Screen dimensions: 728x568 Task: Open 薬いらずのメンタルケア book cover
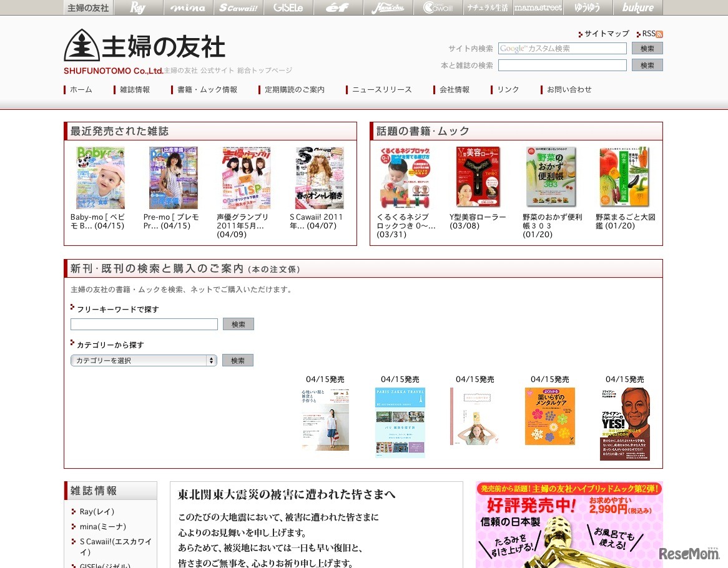[549, 416]
